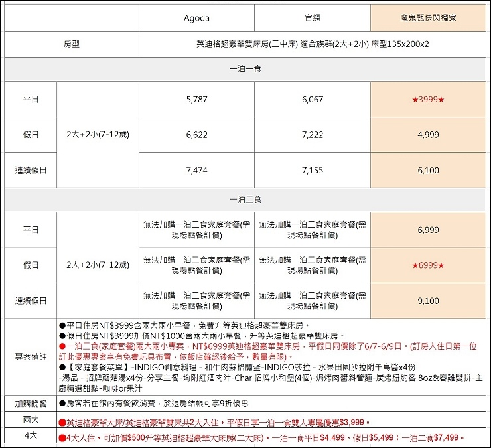The height and width of the screenshot is (448, 491).
Task: Click the Agoda column header
Action: [196, 18]
